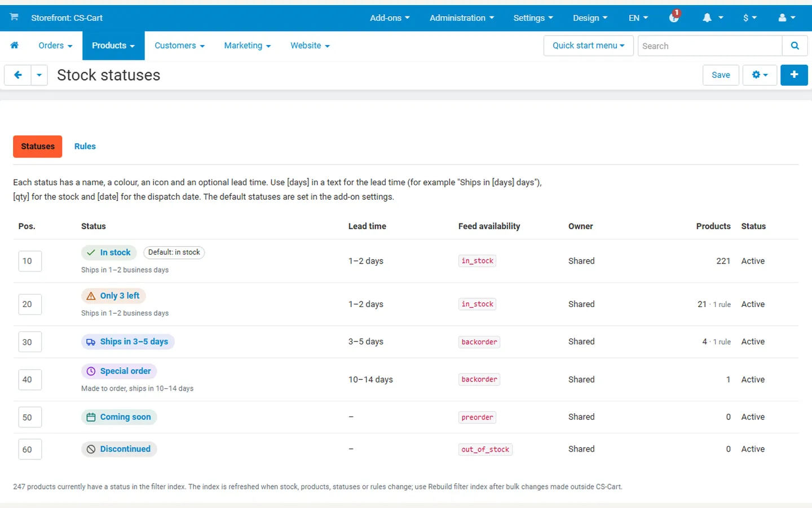The image size is (812, 508).
Task: Open the In stock status
Action: coord(109,252)
